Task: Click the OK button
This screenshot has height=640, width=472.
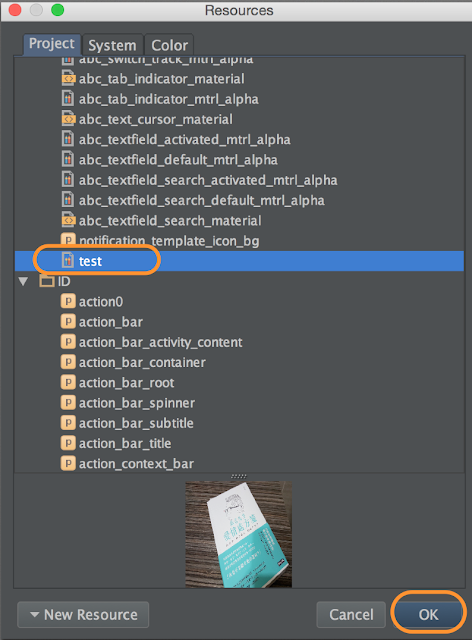Action: pyautogui.click(x=428, y=614)
